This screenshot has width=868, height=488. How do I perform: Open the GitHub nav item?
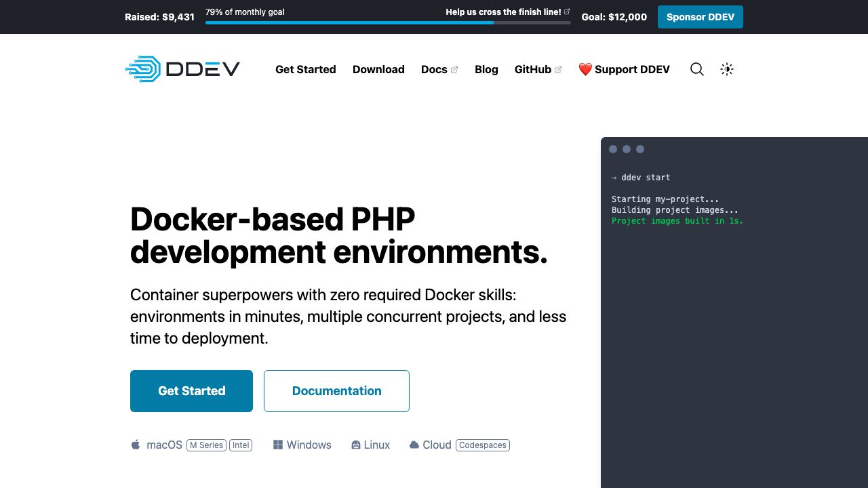tap(533, 69)
